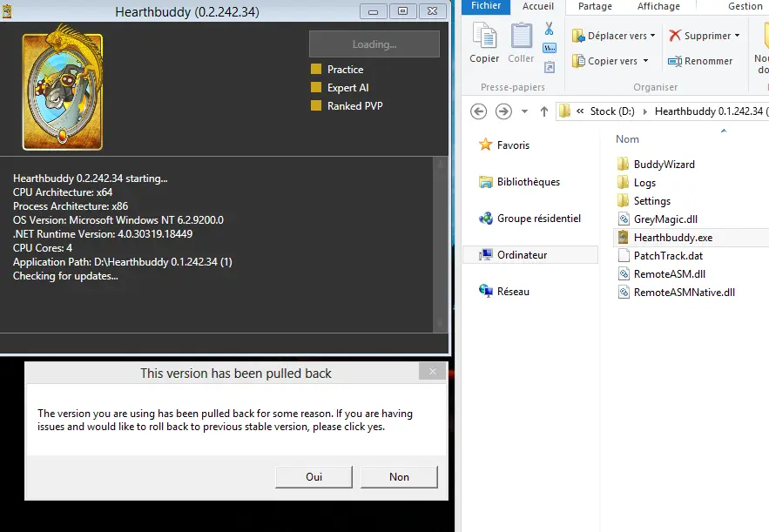
Task: Switch to the Partage ribbon tab
Action: [x=595, y=6]
